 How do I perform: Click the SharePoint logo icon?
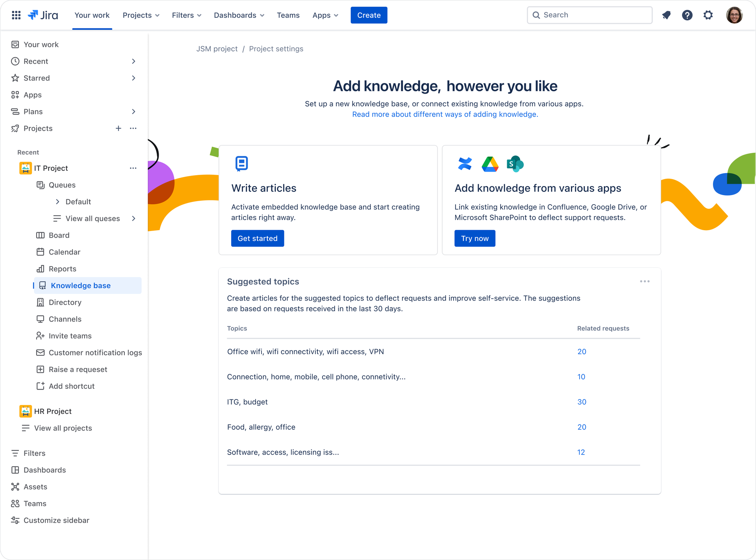pos(515,164)
